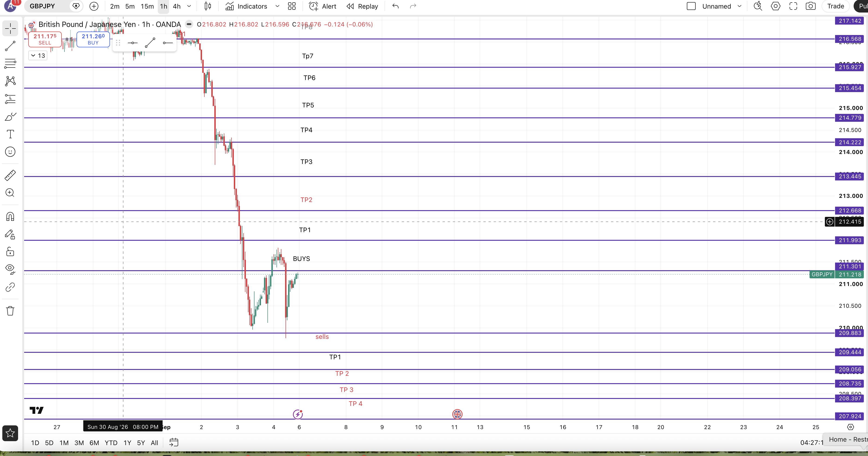Screen dimensions: 868x456
Task: Select the trend line drawing tool
Action: (10, 46)
